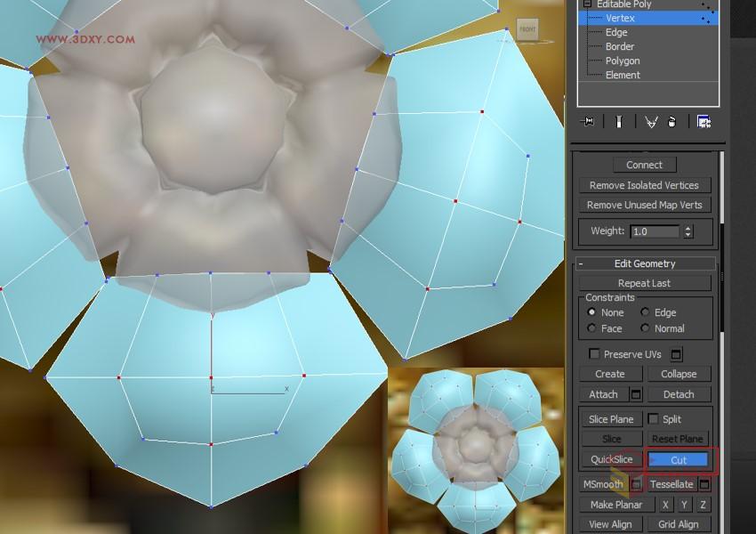Select the Edge constraint radio button

click(644, 312)
